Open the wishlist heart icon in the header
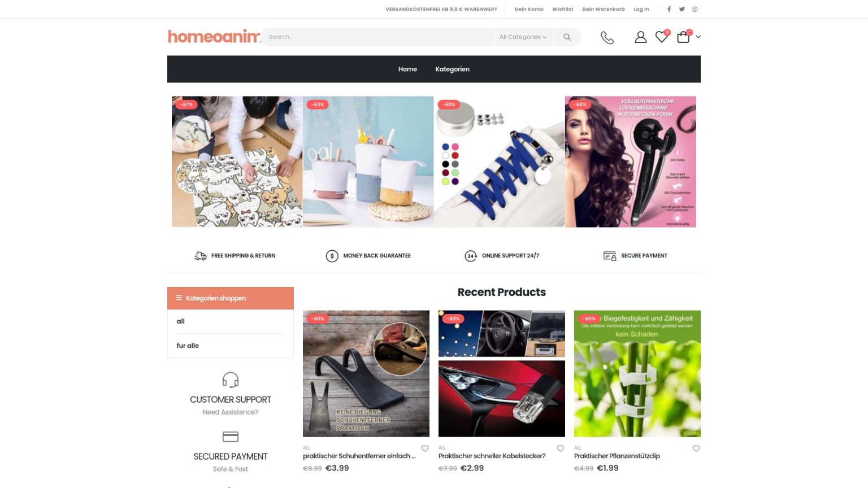868x488 pixels. [662, 37]
